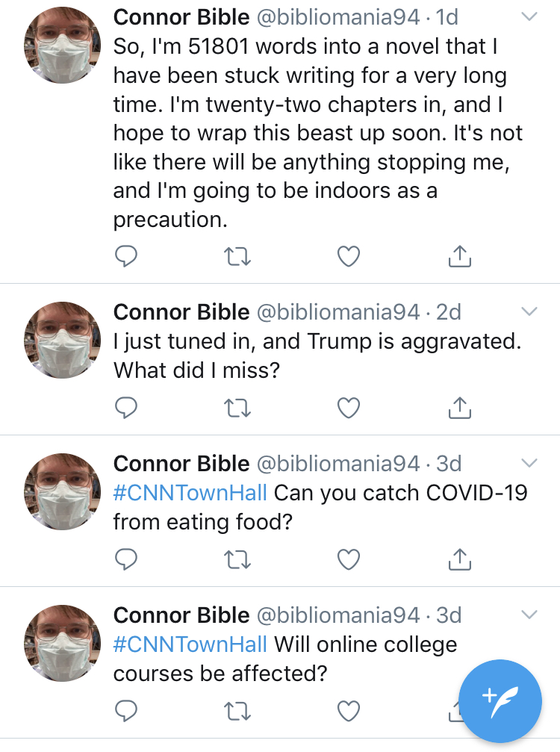Share the Trump is aggravated tweet

[x=460, y=408]
